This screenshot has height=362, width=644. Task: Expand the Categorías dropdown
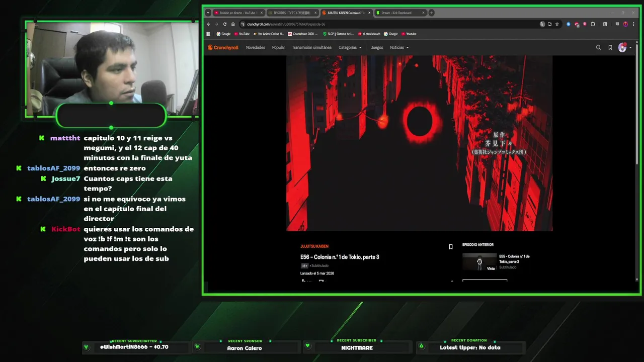pos(350,48)
